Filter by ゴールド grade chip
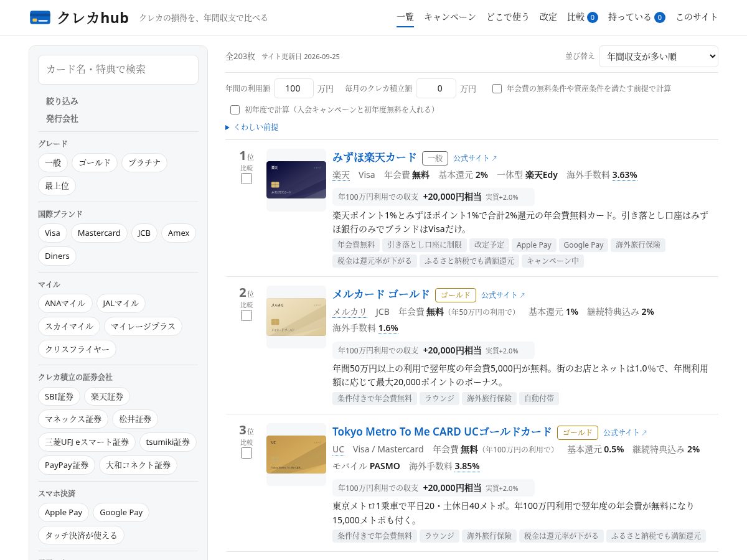This screenshot has width=747, height=560. pos(95,163)
